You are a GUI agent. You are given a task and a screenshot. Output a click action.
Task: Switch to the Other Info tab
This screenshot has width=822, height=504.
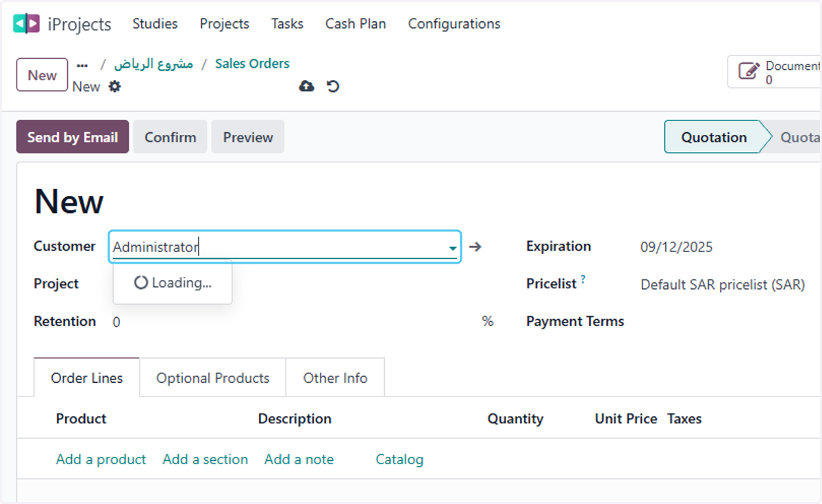(335, 378)
